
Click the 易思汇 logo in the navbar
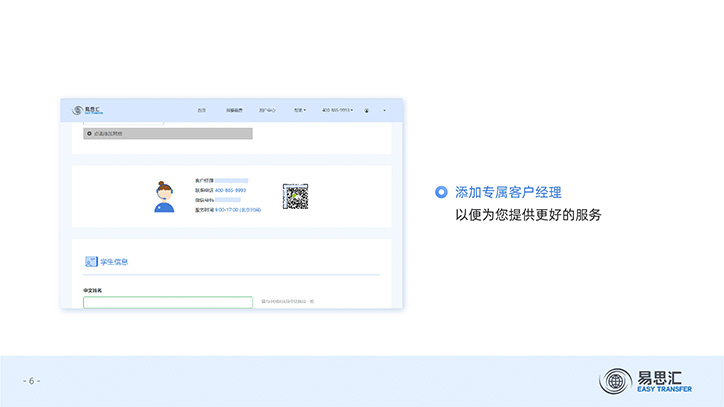tap(82, 109)
